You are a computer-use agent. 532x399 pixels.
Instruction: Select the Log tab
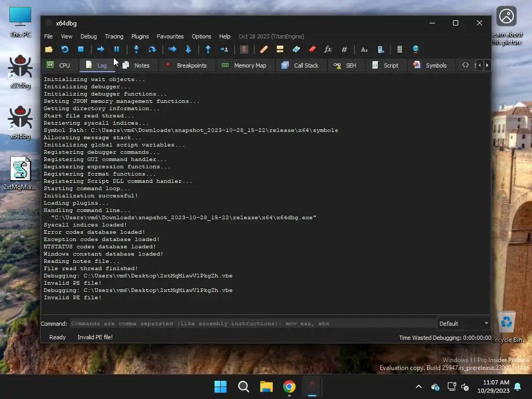point(97,65)
